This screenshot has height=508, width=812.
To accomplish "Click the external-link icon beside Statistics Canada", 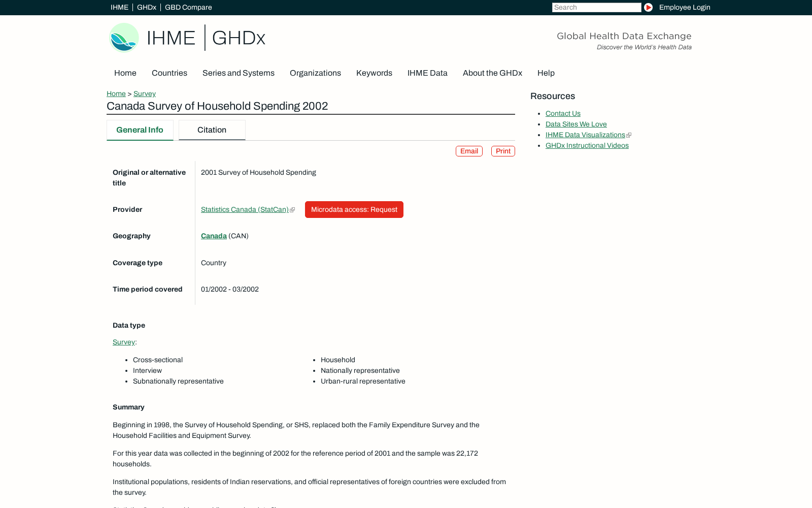I will tap(292, 210).
